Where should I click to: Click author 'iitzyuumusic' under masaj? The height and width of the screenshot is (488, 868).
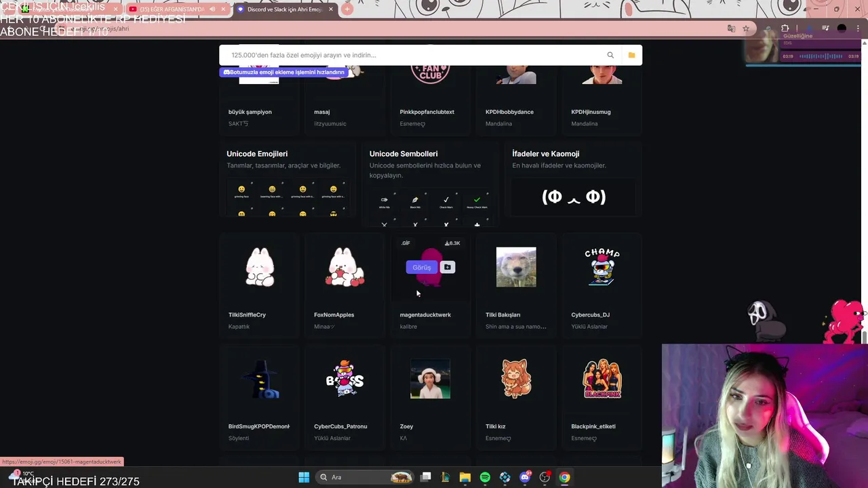(330, 124)
